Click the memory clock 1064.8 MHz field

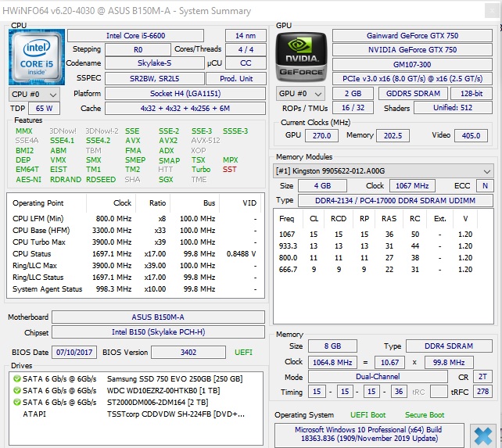(332, 362)
